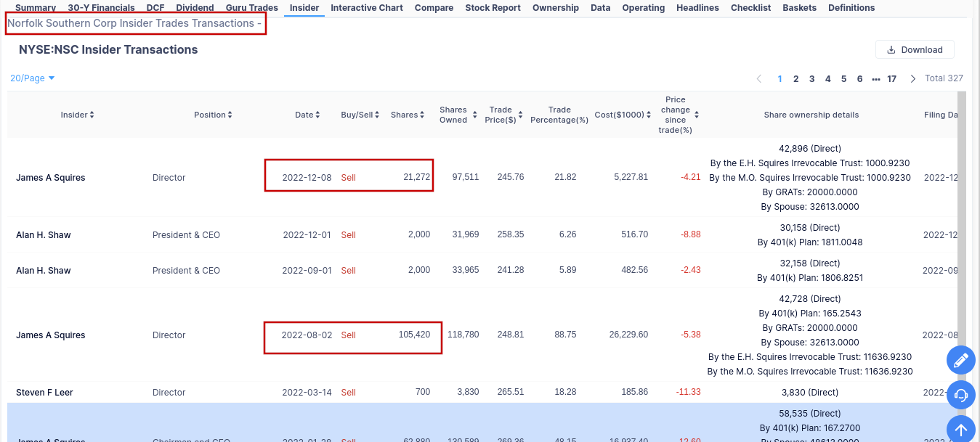The width and height of the screenshot is (980, 442).
Task: Click the Share ownership details header
Action: (811, 115)
